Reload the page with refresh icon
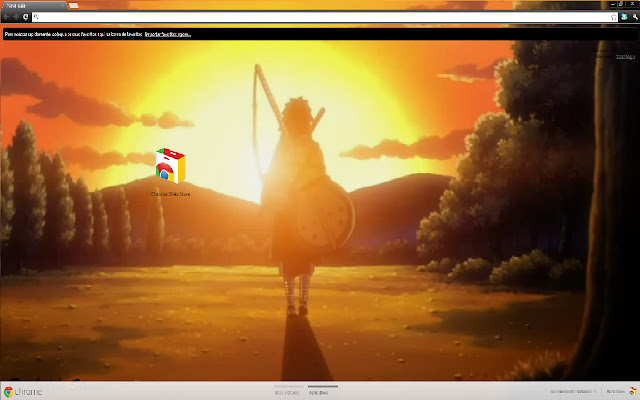 [26, 17]
